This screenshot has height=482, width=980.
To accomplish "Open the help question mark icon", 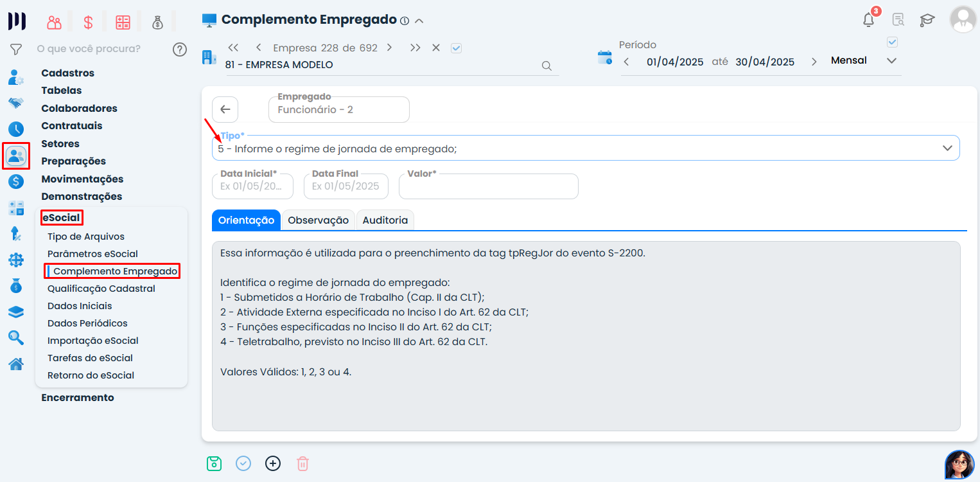I will coord(180,49).
